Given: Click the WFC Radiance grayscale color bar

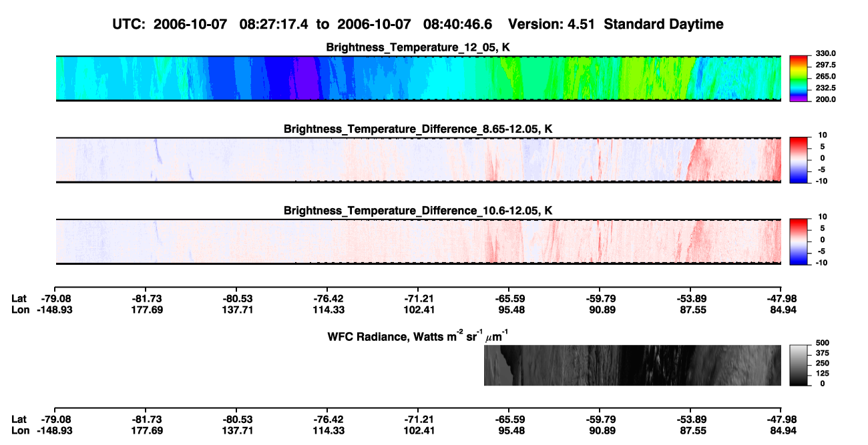Looking at the screenshot, I should tap(799, 365).
